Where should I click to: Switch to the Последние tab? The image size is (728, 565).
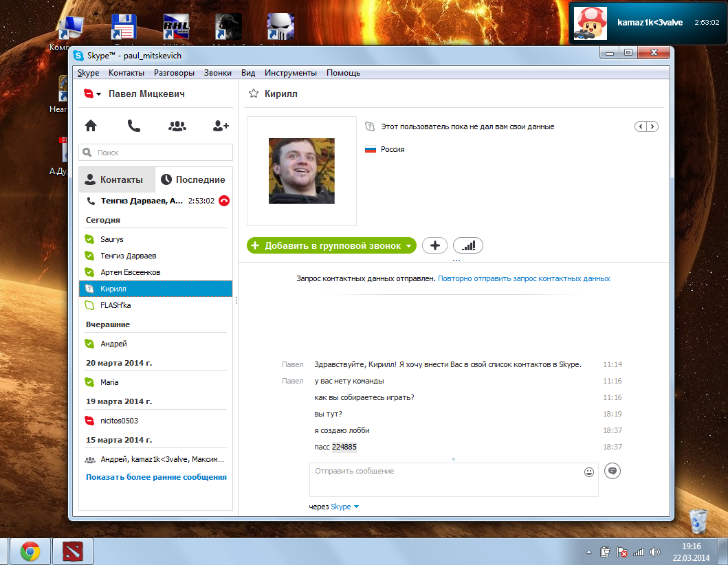click(194, 179)
